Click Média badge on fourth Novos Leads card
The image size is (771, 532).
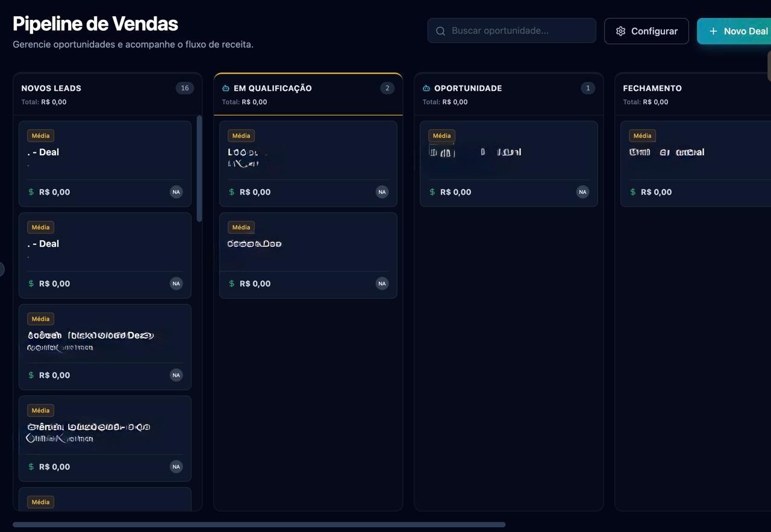(40, 410)
